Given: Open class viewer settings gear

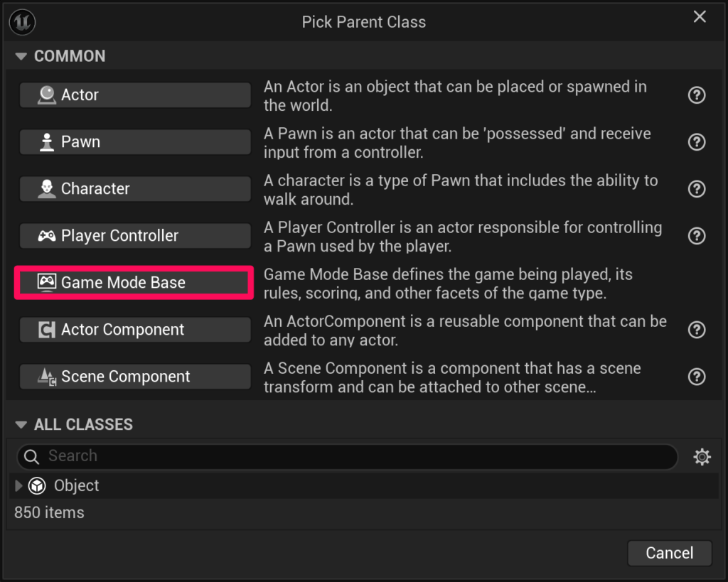Looking at the screenshot, I should (x=702, y=457).
